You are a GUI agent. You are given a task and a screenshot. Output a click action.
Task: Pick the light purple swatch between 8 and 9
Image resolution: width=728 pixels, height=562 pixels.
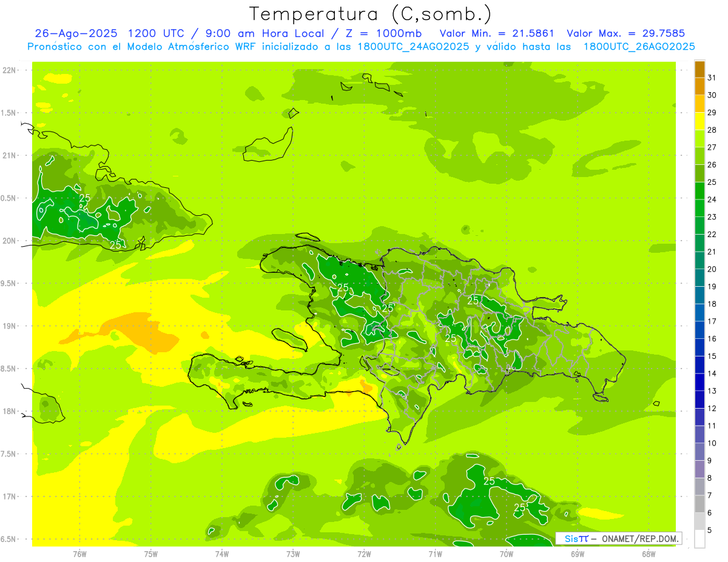[699, 469]
